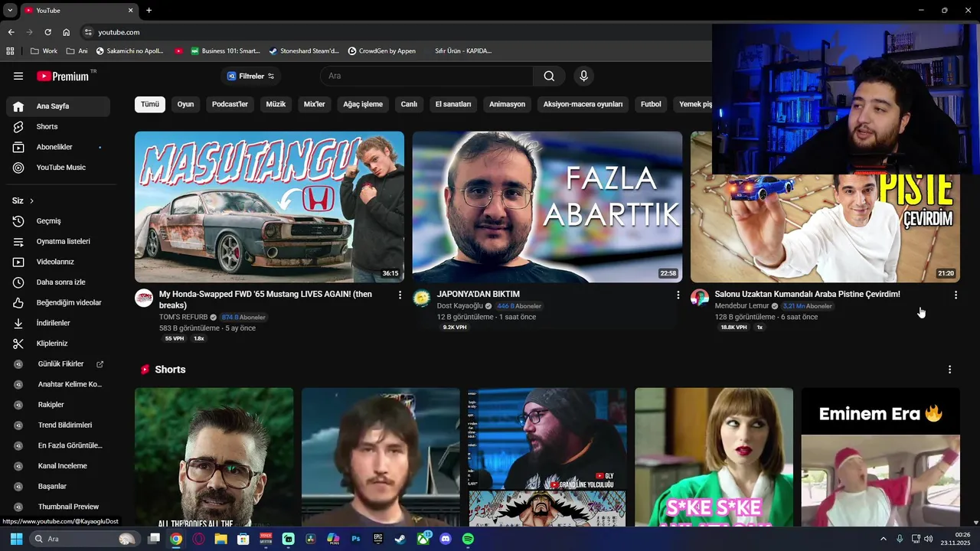
Task: Open Shorts from the sidebar
Action: (x=58, y=126)
